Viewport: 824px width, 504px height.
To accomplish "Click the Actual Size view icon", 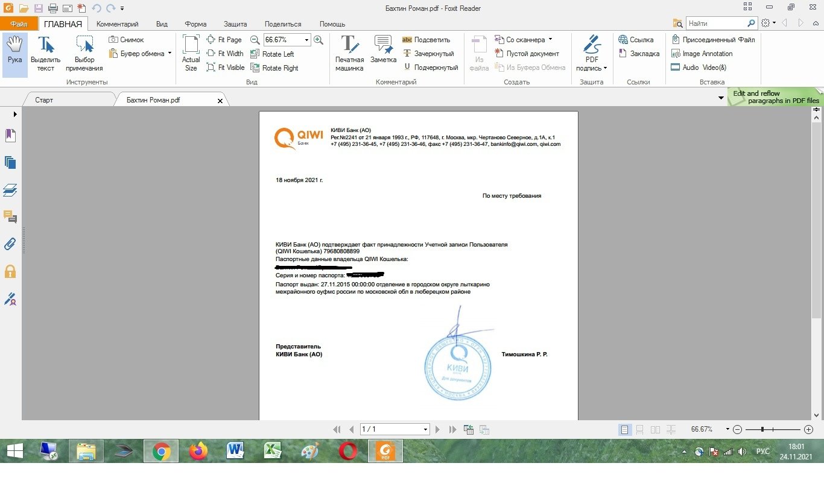I will [191, 53].
